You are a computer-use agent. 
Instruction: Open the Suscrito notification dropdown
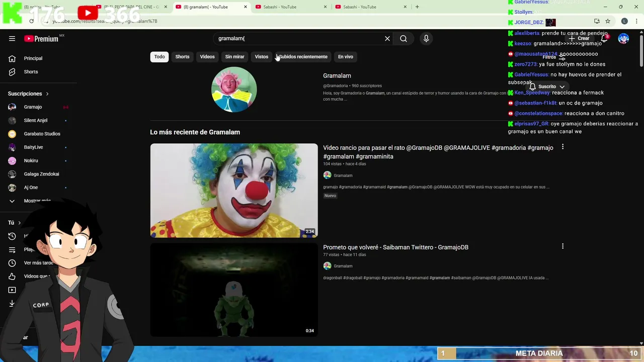pyautogui.click(x=547, y=86)
